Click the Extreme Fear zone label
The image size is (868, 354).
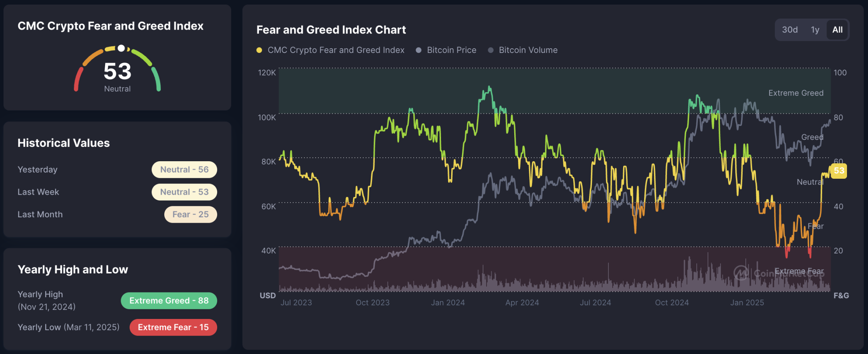pos(799,271)
